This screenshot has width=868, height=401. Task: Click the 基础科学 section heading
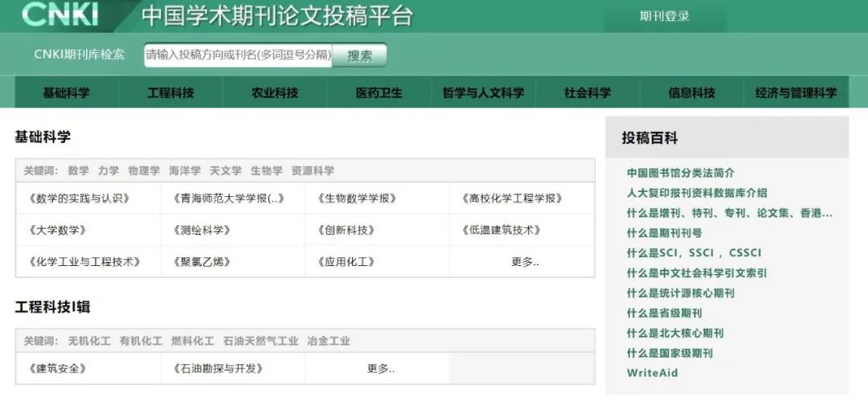click(x=43, y=137)
